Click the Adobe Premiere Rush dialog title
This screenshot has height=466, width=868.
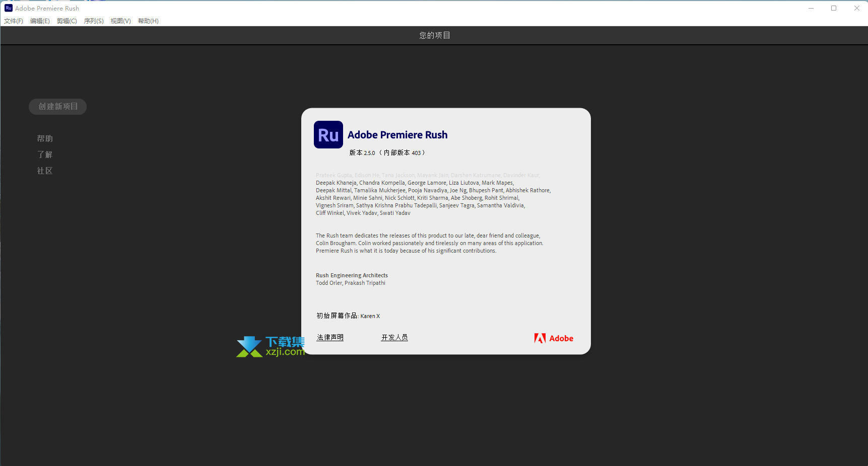[397, 135]
